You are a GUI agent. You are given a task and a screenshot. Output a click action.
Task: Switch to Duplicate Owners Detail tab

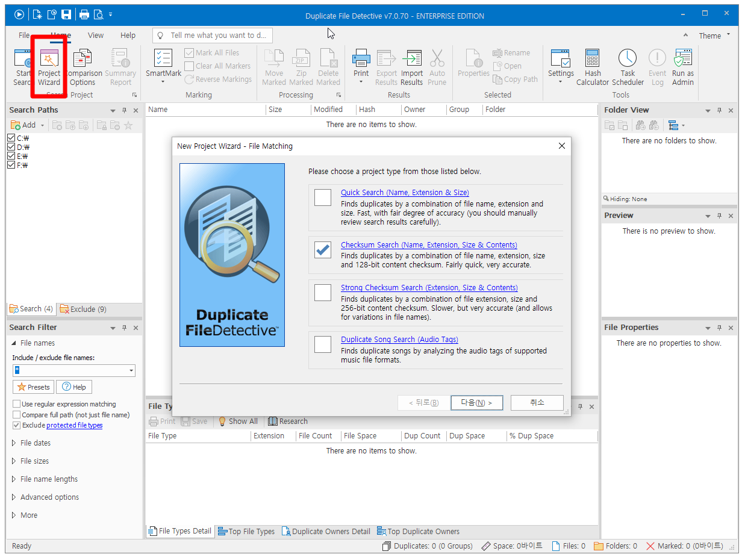point(326,531)
